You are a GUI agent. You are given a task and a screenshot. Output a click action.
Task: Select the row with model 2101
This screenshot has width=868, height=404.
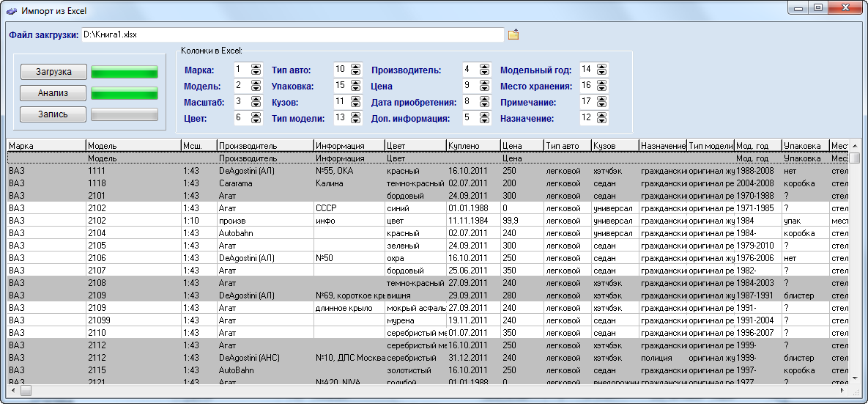427,196
